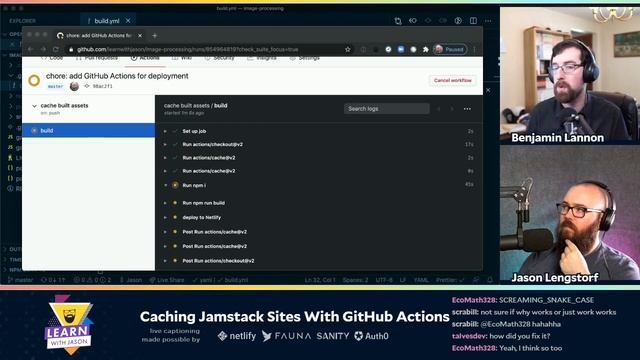Click Live Share in the VS Code status bar
The height and width of the screenshot is (360, 640).
[x=167, y=280]
